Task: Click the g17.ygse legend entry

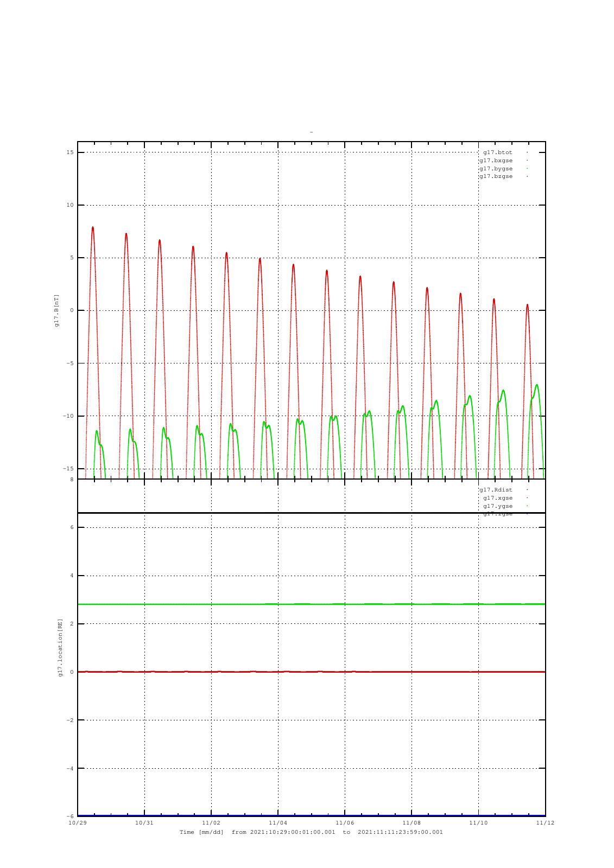Action: tap(498, 506)
